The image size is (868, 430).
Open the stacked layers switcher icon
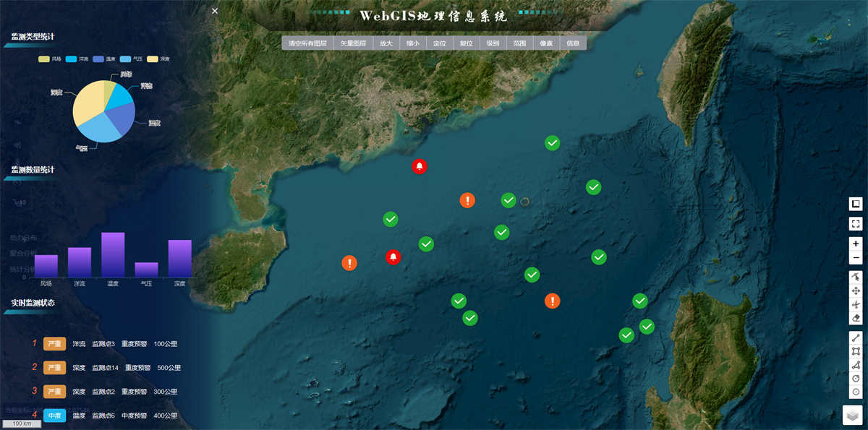pos(854,416)
